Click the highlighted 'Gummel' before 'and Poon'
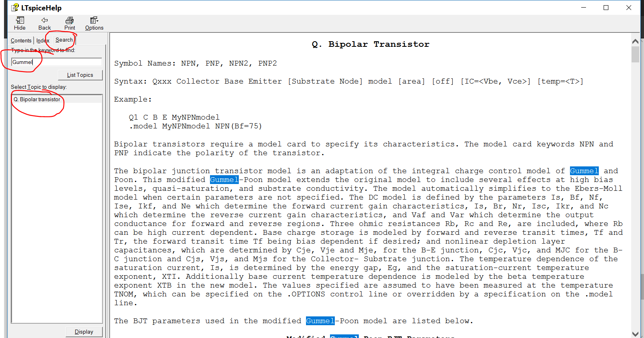644x338 pixels. click(584, 171)
